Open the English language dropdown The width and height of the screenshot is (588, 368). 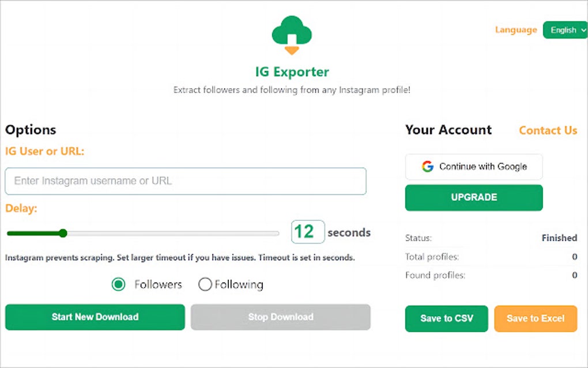(565, 29)
